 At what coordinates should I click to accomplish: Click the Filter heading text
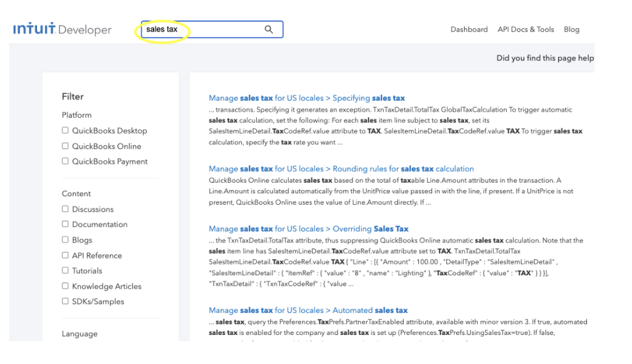click(73, 97)
